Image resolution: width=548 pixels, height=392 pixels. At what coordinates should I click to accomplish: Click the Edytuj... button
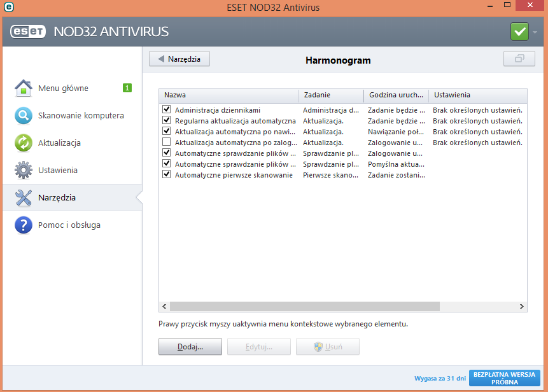[x=258, y=347]
